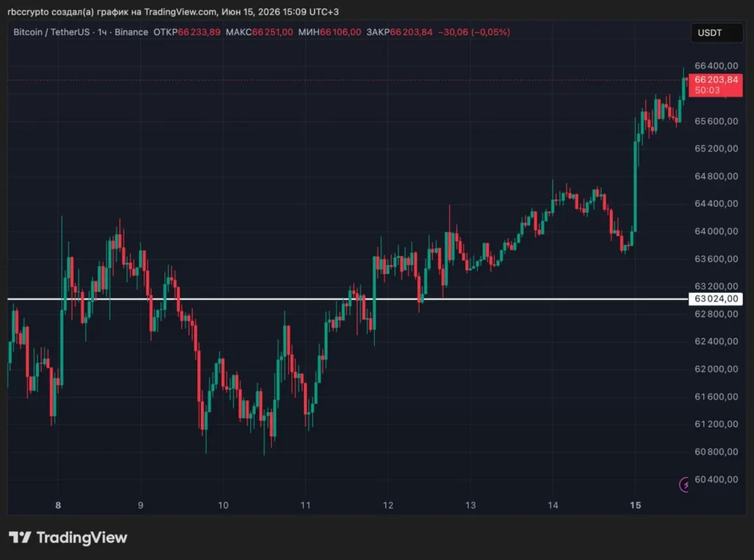Click date 11 on the time axis

[x=306, y=506]
